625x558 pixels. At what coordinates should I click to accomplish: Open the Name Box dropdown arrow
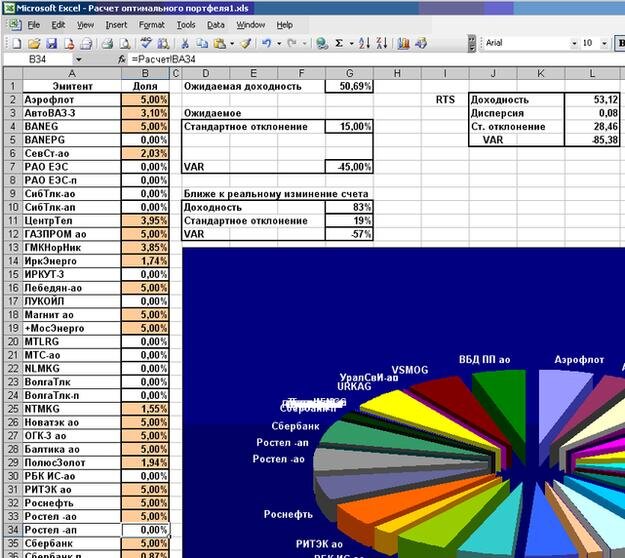(79, 60)
